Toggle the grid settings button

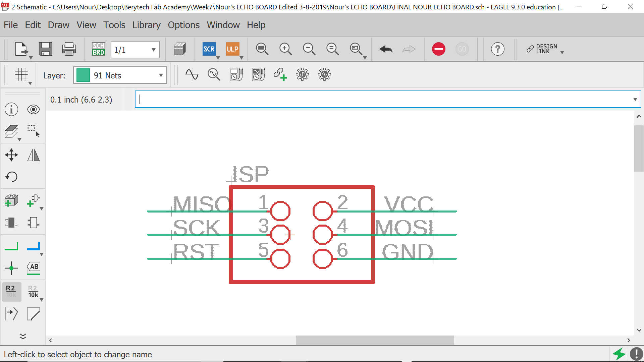tap(21, 75)
